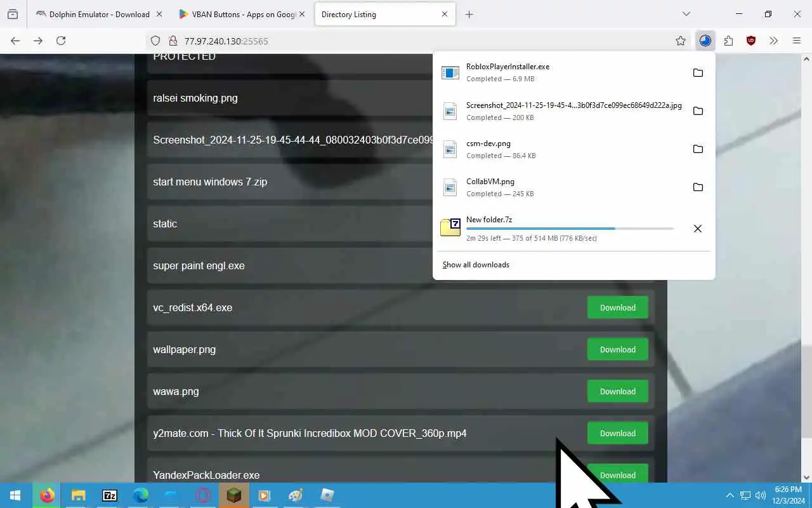Viewport: 812px width, 508px height.
Task: Download wallpaper.png
Action: point(618,349)
